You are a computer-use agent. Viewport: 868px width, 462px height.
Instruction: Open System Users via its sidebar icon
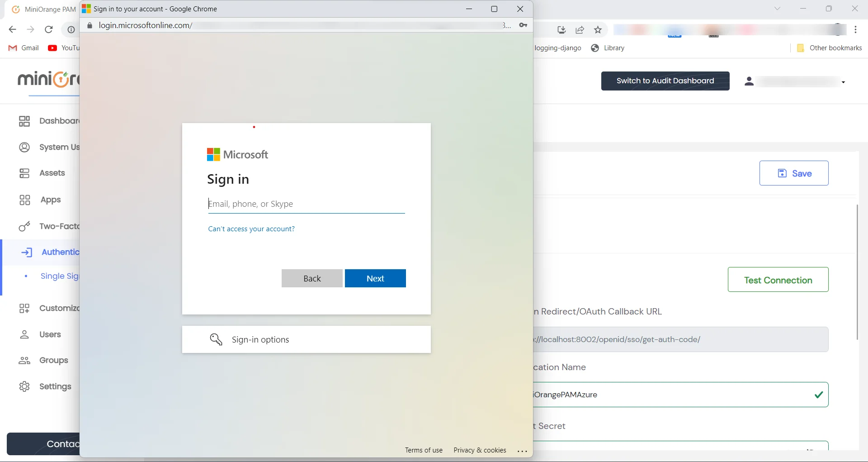click(25, 147)
